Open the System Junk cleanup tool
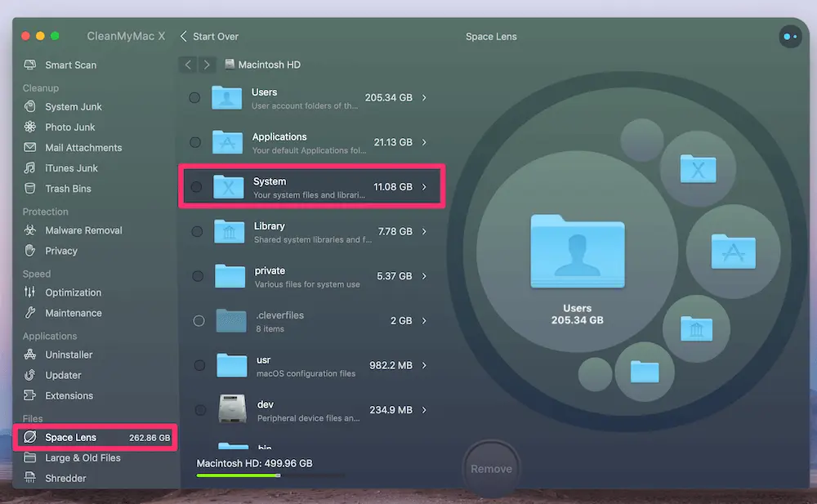 click(x=73, y=106)
